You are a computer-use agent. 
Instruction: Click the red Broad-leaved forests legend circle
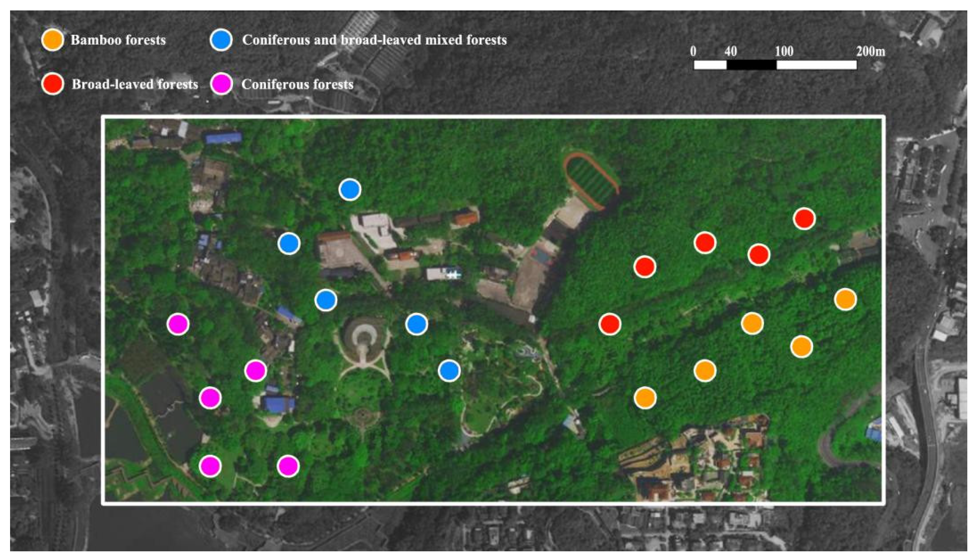tap(52, 84)
